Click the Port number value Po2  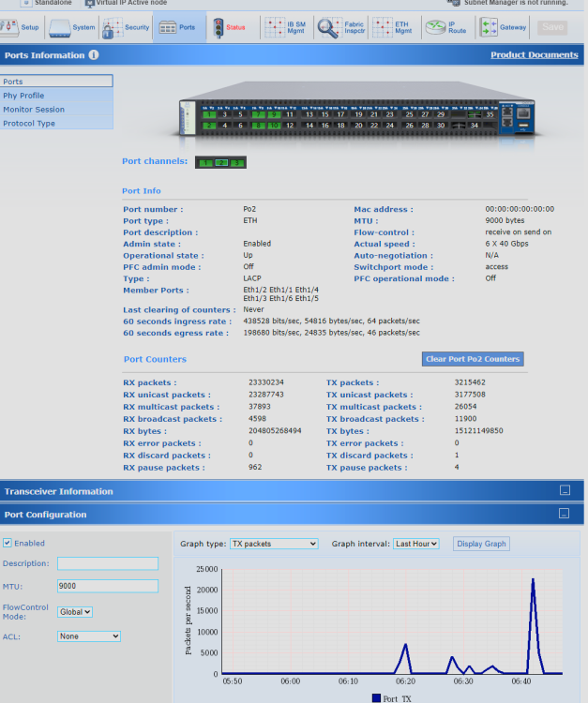249,209
